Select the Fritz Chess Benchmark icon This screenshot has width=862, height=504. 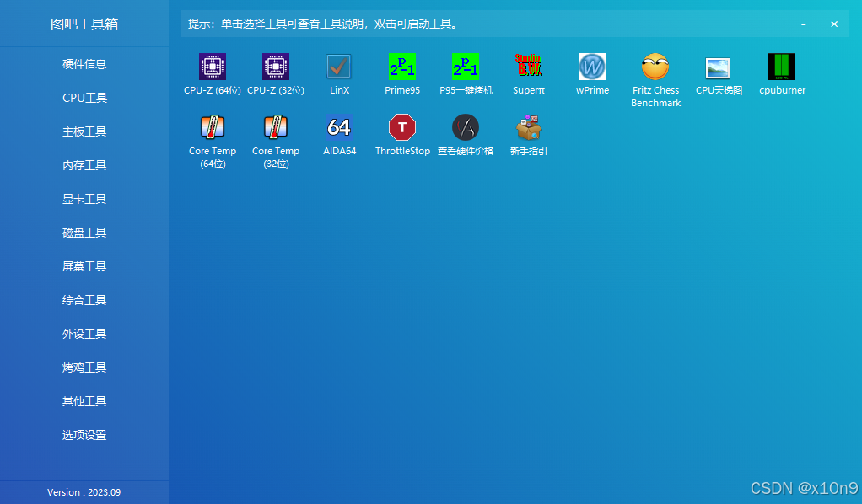coord(655,67)
